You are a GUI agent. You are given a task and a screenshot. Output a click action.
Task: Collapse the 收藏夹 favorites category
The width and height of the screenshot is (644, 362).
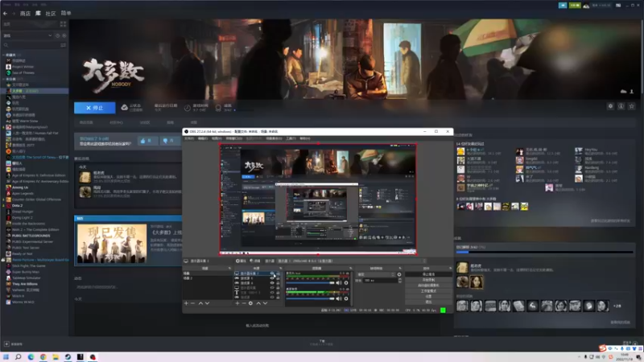pyautogui.click(x=4, y=55)
